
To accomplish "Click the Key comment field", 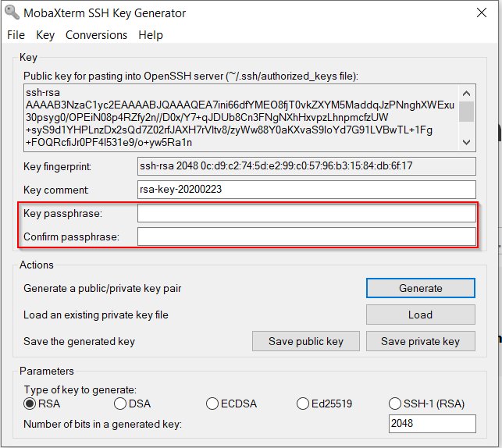I will tap(306, 190).
